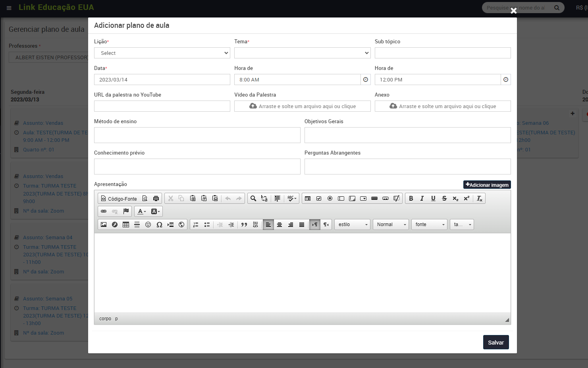
Task: Click the Salvar button
Action: click(495, 342)
